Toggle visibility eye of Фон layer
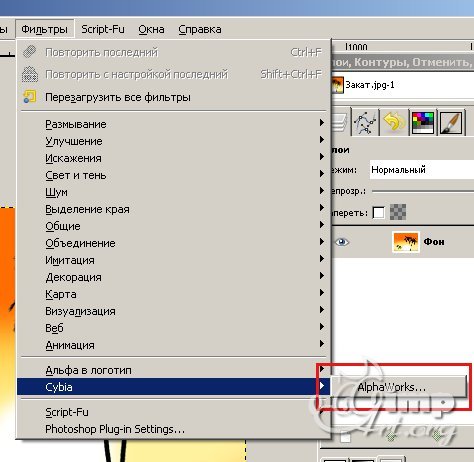The image size is (474, 462). click(341, 242)
